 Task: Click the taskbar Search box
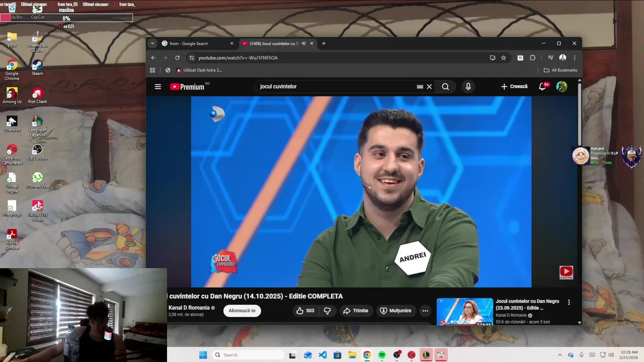(x=249, y=355)
